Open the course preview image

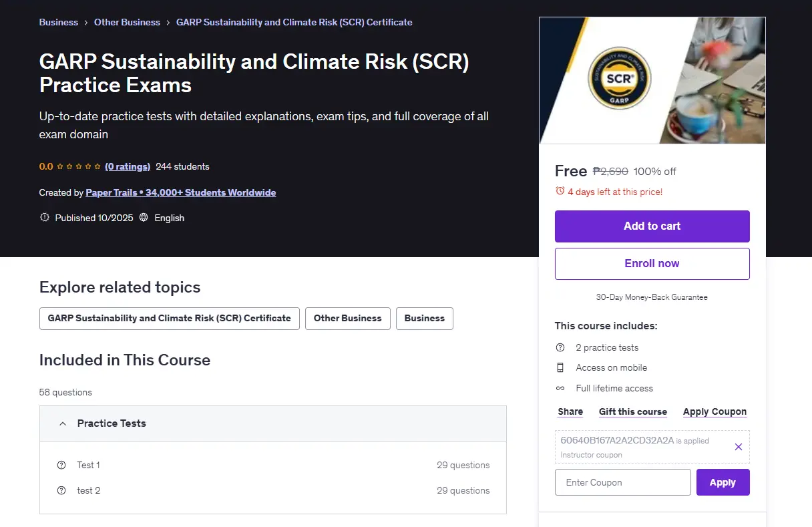click(x=652, y=80)
